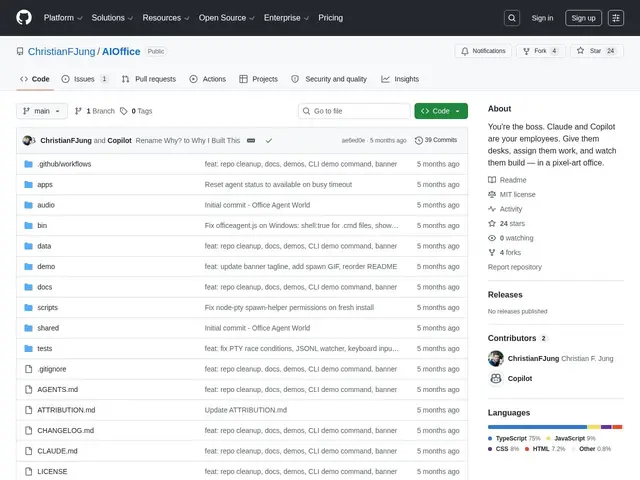This screenshot has width=640, height=480.
Task: Switch to the Actions tab
Action: point(207,79)
